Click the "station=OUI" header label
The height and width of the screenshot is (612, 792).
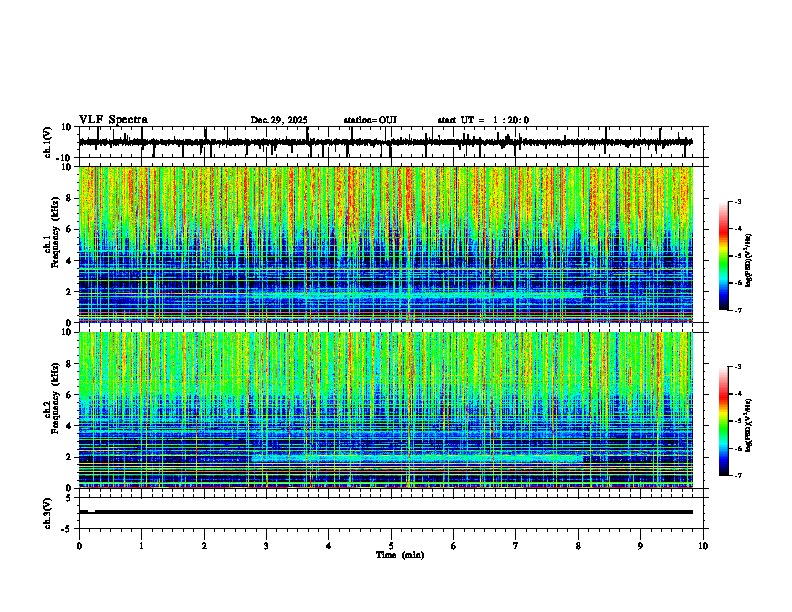[x=370, y=120]
